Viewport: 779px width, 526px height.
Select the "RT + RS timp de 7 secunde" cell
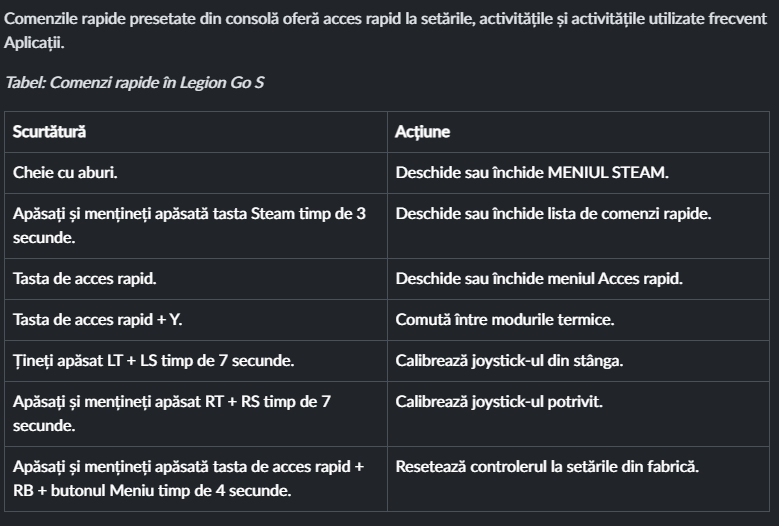pos(172,412)
